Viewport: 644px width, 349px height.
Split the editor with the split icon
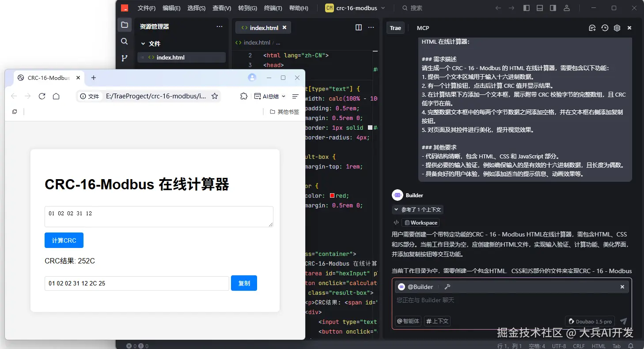tap(359, 27)
